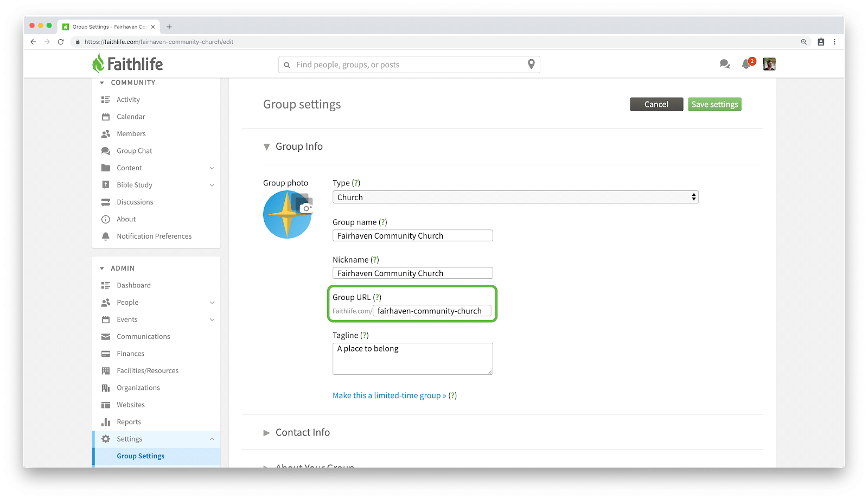868x499 pixels.
Task: Open a new browser tab
Action: pyautogui.click(x=169, y=27)
